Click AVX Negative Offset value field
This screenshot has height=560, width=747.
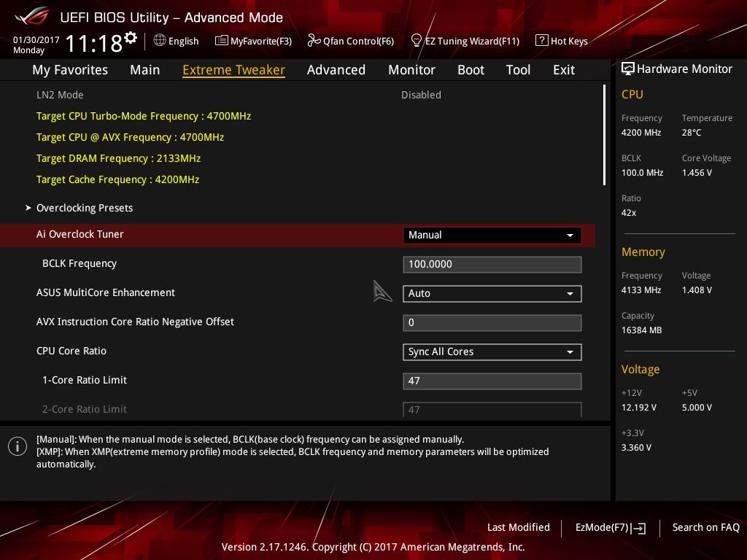[x=492, y=323]
